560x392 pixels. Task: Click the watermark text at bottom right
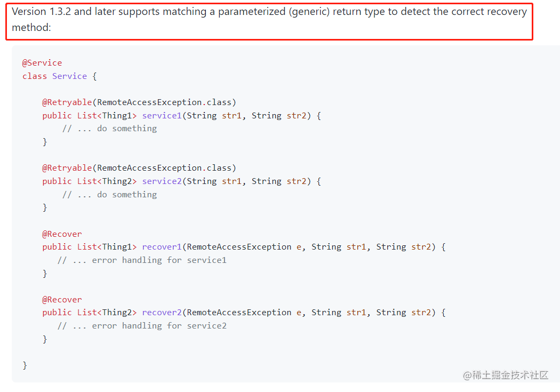(x=506, y=375)
